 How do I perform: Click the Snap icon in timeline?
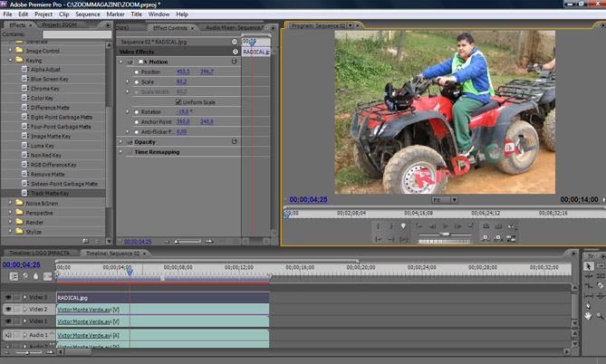pyautogui.click(x=15, y=277)
